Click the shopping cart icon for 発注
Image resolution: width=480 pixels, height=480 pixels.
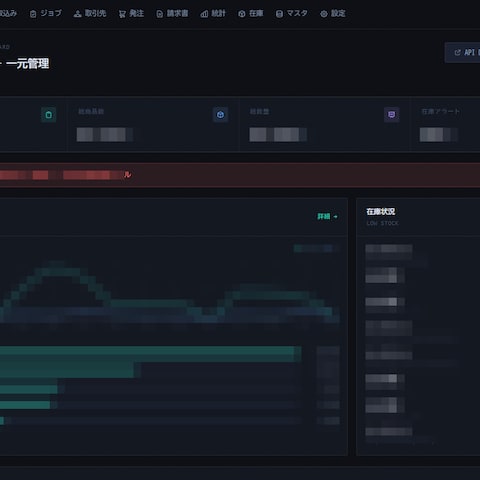coord(122,14)
